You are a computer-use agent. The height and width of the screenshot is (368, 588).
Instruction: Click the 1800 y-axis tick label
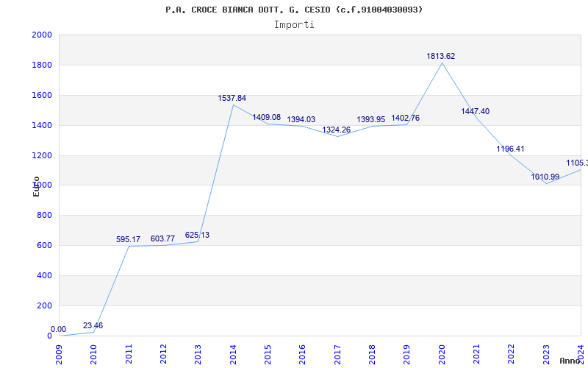42,65
